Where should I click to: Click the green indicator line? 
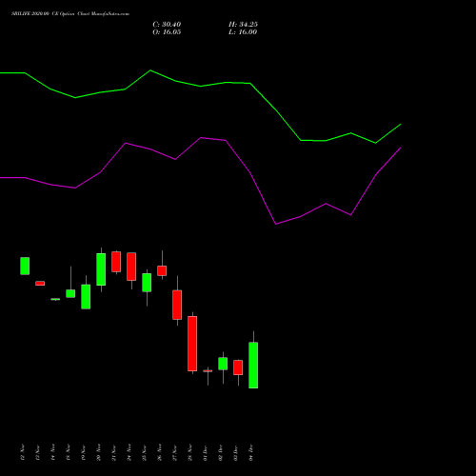pos(201,86)
